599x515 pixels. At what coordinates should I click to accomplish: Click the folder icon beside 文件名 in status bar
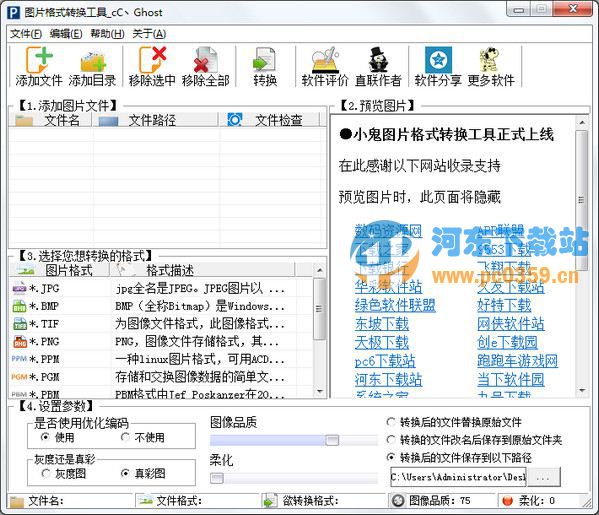[x=17, y=501]
